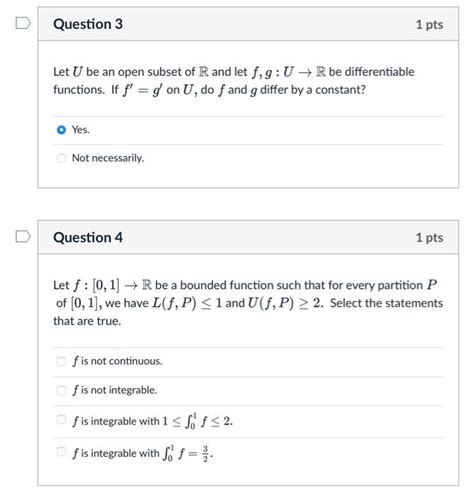Click the 'Yes.' answer label text
The height and width of the screenshot is (495, 474).
(81, 129)
